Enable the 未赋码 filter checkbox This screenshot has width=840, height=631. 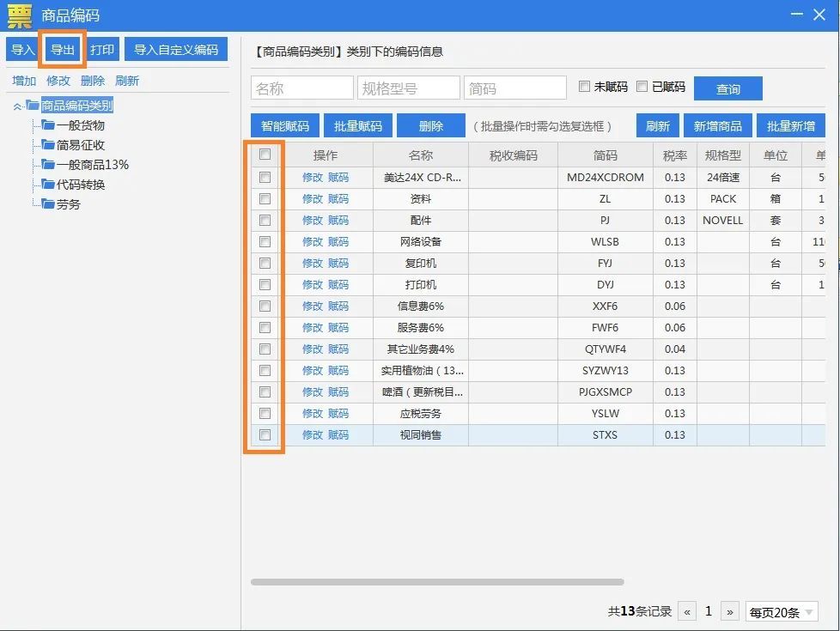point(585,87)
